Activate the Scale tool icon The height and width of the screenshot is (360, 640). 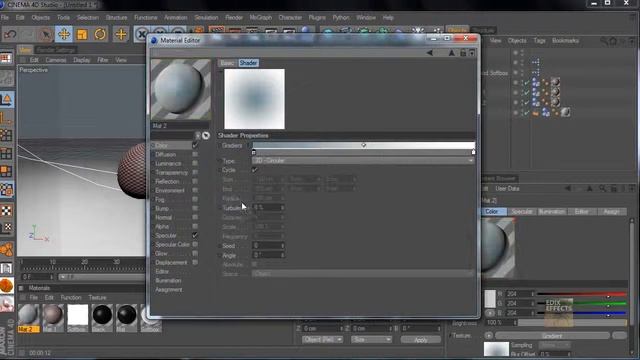click(x=82, y=34)
